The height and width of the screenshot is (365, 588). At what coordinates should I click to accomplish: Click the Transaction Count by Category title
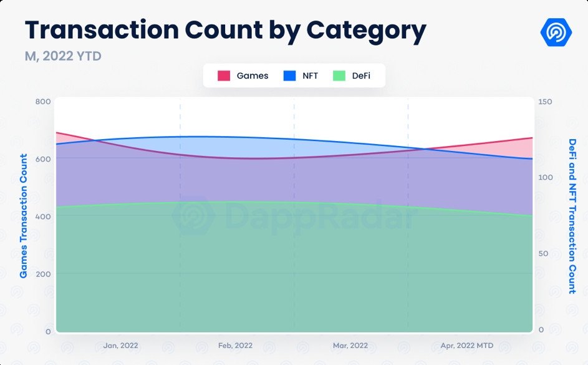(x=225, y=30)
